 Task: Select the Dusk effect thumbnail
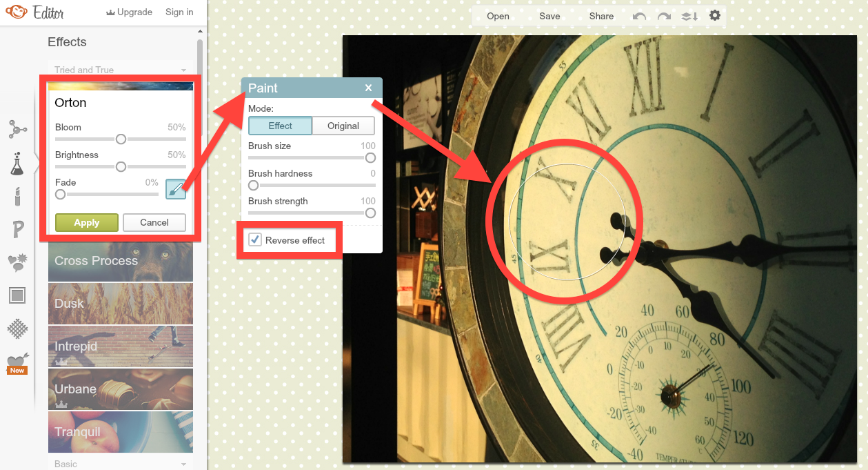tap(121, 304)
